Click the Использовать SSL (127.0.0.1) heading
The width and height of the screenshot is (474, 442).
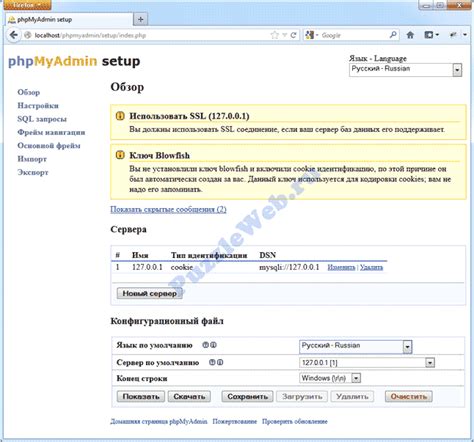189,116
